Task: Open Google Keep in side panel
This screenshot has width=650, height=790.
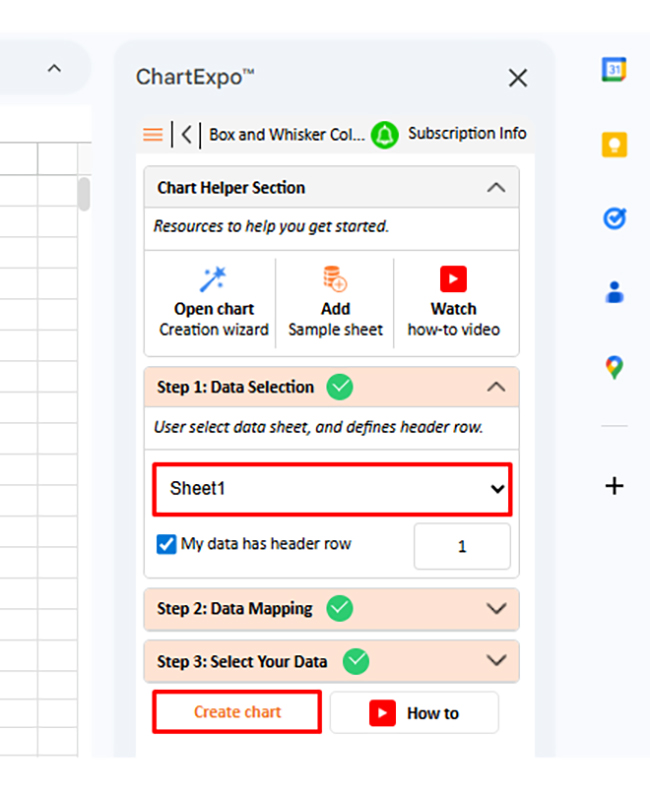Action: pos(613,144)
